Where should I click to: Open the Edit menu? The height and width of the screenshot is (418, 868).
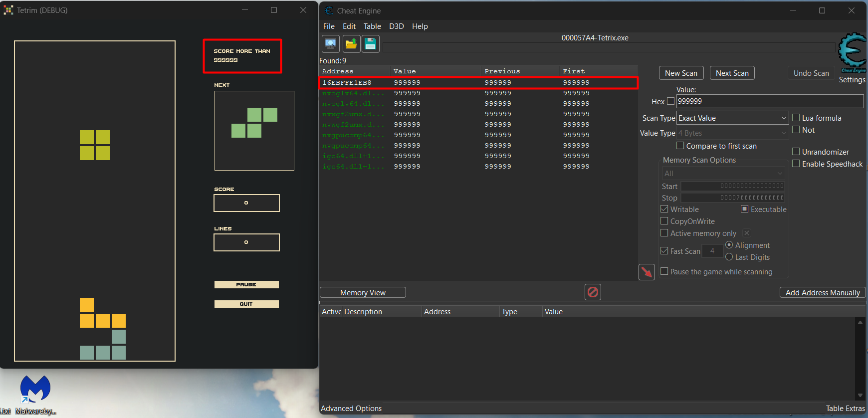coord(349,26)
